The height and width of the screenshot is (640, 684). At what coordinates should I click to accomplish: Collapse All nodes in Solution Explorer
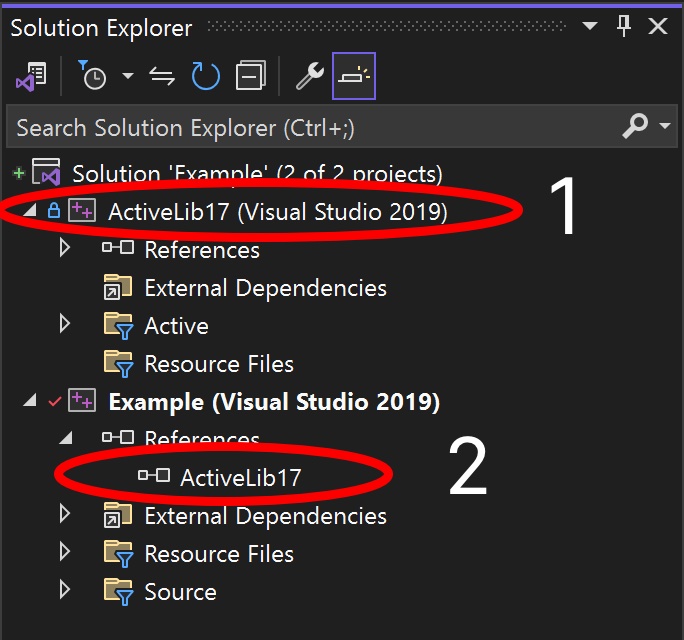(x=250, y=77)
